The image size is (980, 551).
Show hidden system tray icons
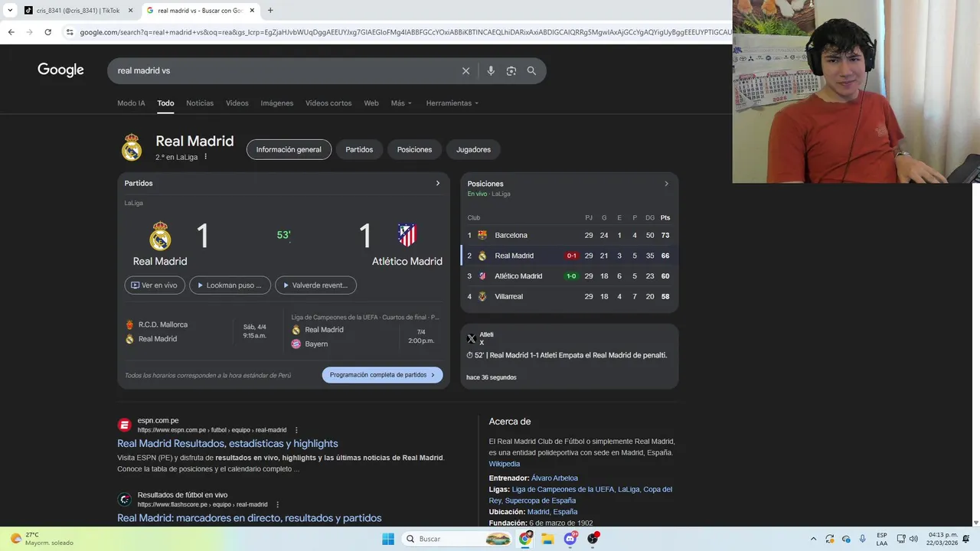click(x=814, y=539)
